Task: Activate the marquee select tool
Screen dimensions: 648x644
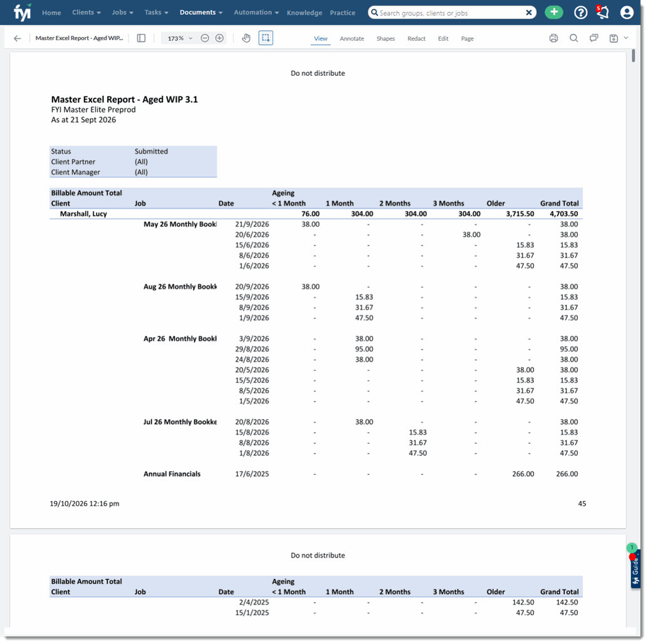Action: pyautogui.click(x=266, y=38)
